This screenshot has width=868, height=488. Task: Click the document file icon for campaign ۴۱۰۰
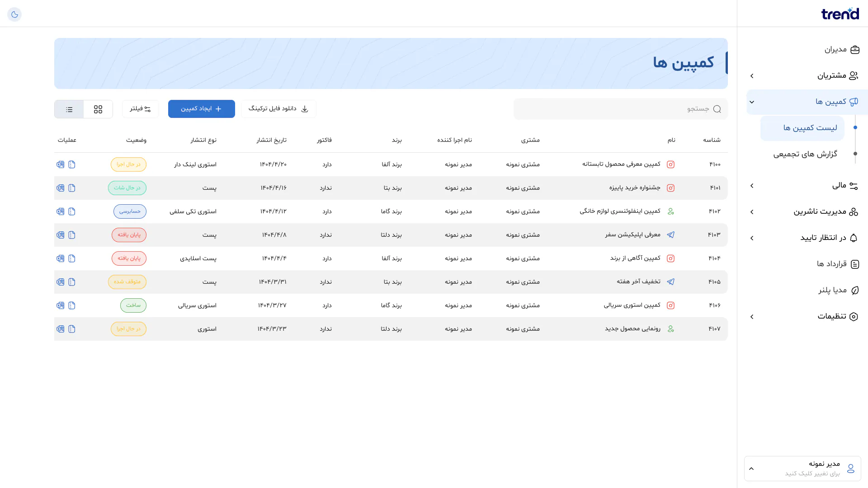[x=72, y=164]
